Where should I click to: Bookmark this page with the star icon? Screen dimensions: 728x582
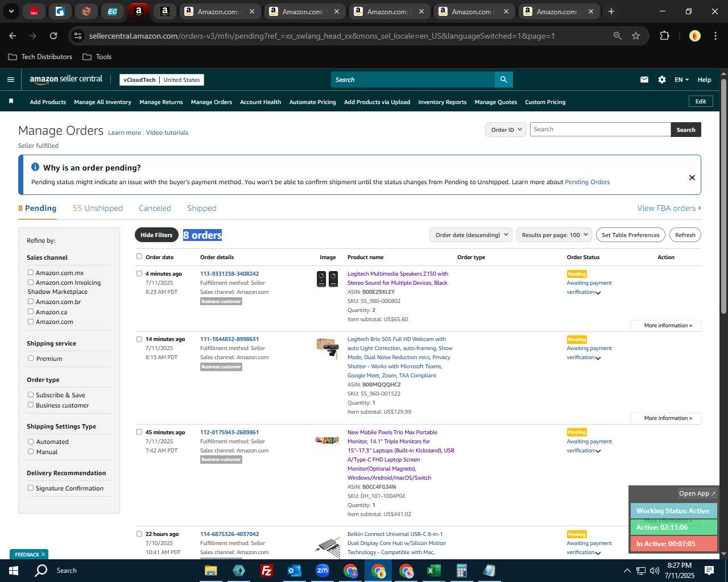tap(636, 36)
